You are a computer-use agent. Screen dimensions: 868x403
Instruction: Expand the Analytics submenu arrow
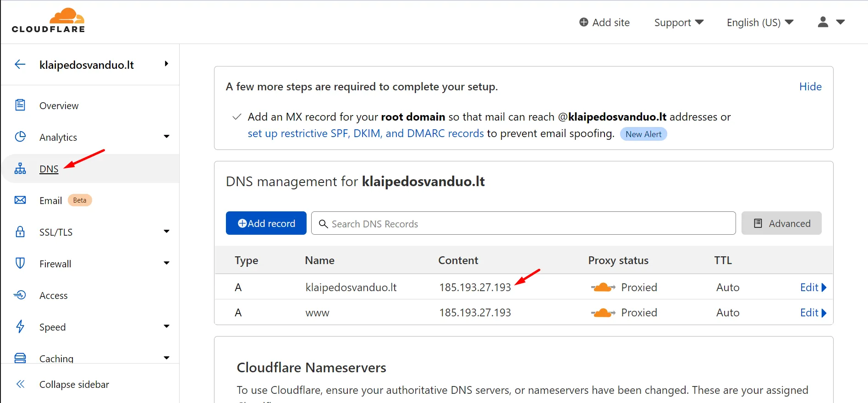point(166,136)
